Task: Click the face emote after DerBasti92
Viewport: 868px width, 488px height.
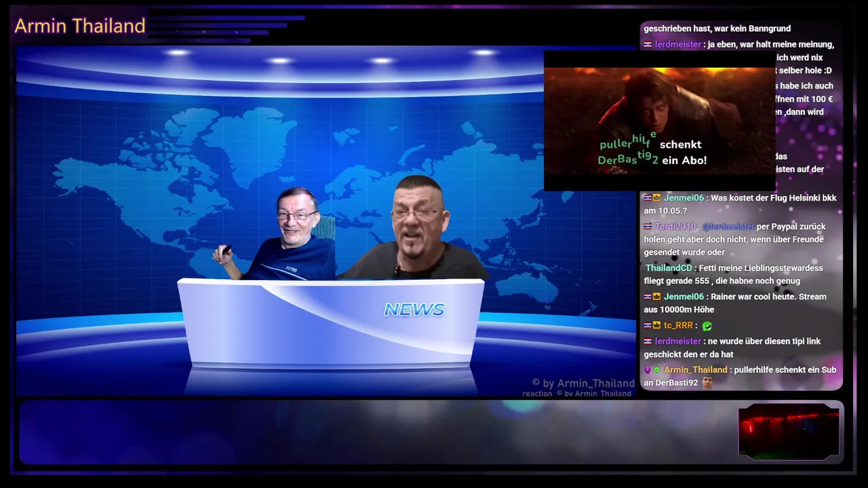Action: 707,383
